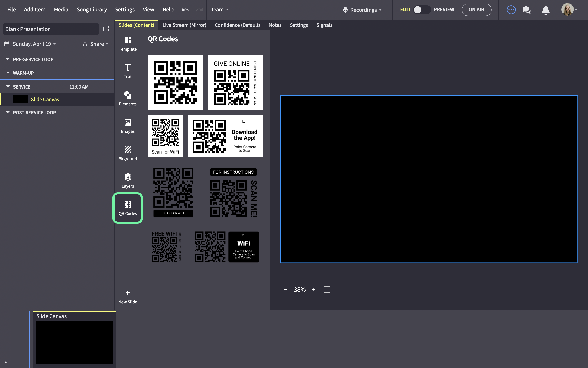Click the 11:00 AM service time
588x368 pixels.
coord(79,87)
